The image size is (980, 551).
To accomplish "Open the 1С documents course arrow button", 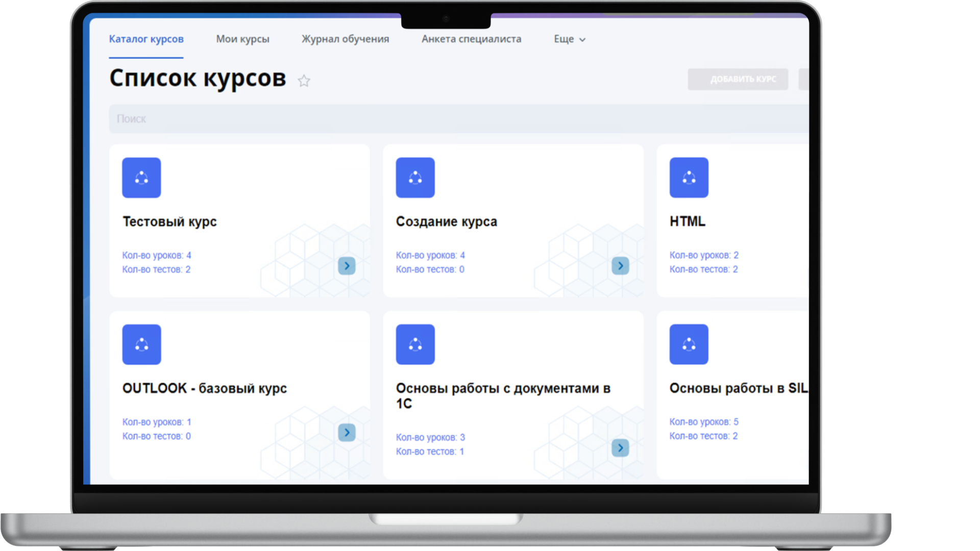I will (x=620, y=448).
